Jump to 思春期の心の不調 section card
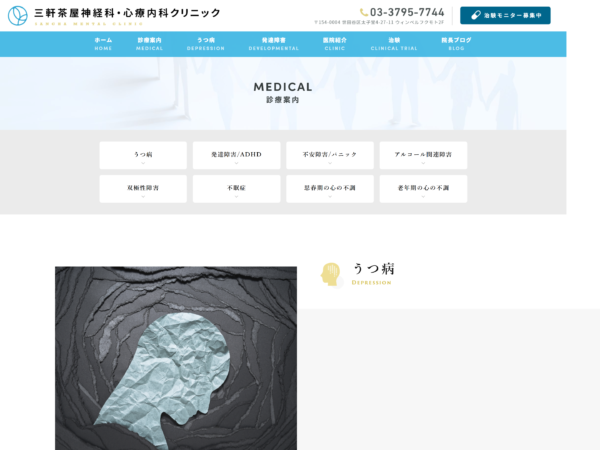Screen dimensions: 600x450 (330, 189)
